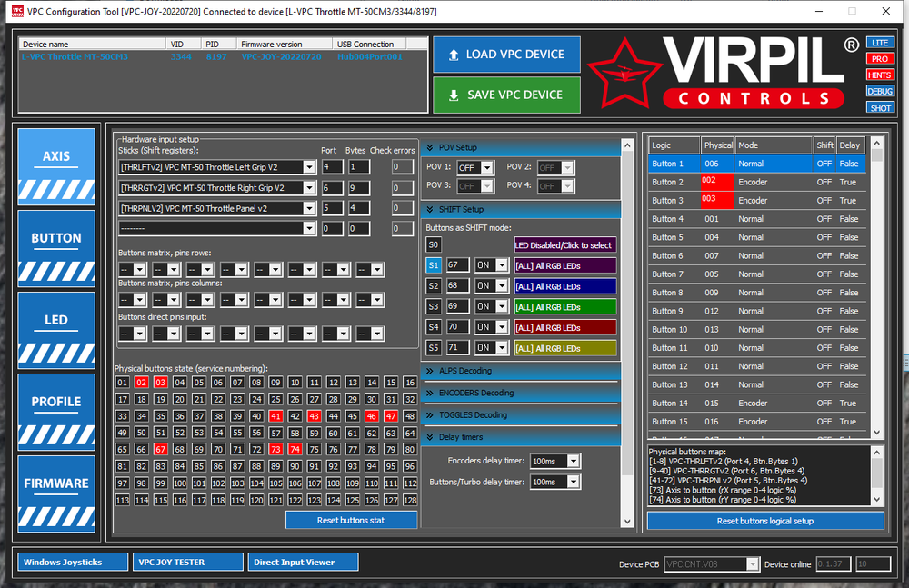Open Buttons/Turbo delay timer dropdown
This screenshot has width=909, height=588.
[574, 482]
